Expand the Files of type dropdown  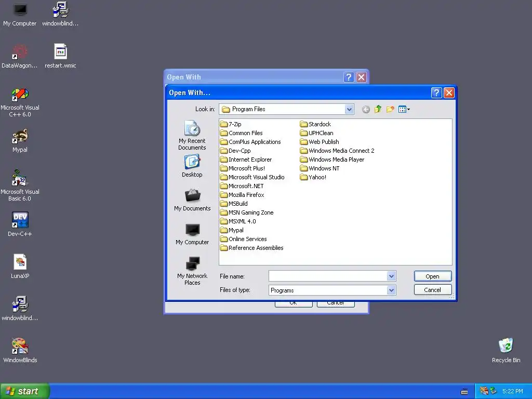391,290
